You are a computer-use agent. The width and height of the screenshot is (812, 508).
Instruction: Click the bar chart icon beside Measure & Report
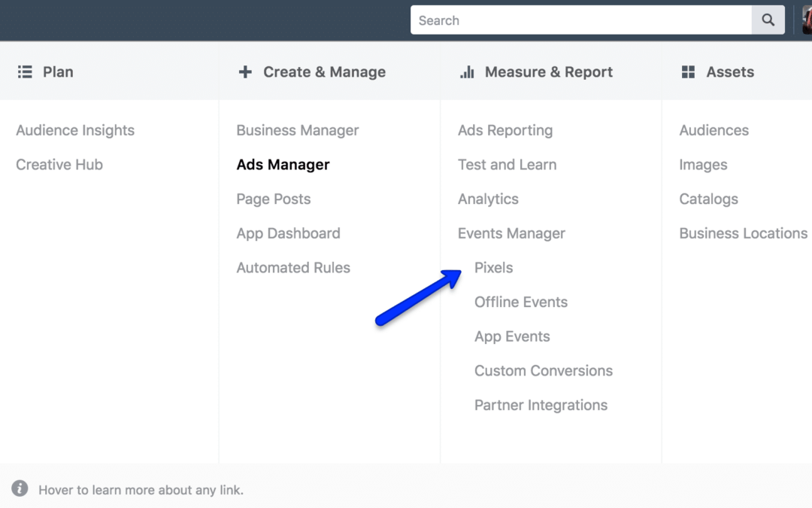click(467, 71)
